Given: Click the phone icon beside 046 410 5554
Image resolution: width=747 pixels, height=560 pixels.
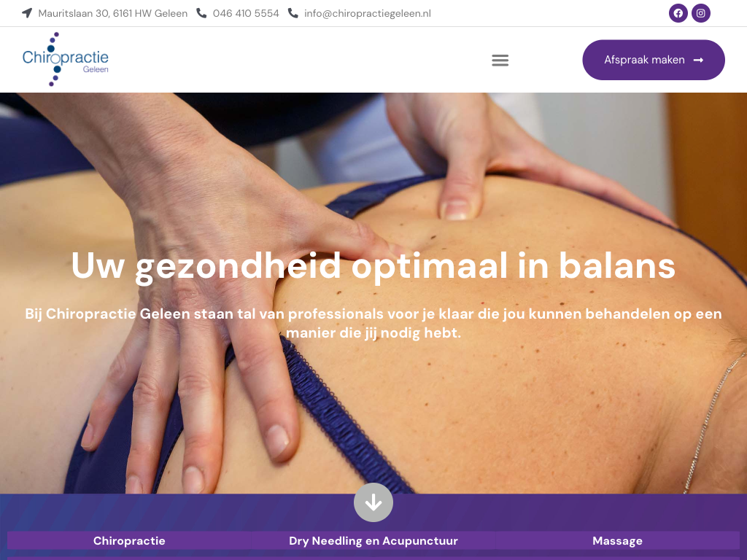Looking at the screenshot, I should 201,13.
